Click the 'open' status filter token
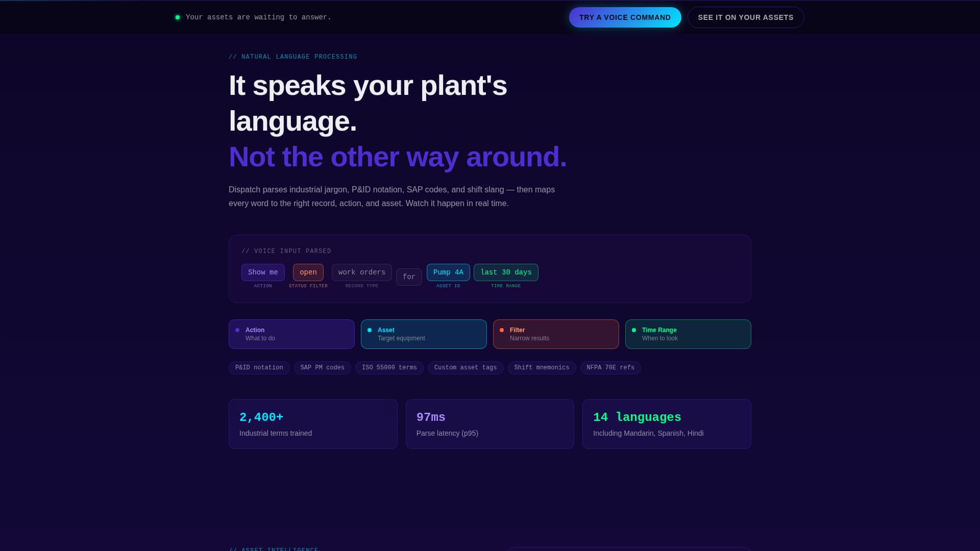 308,272
